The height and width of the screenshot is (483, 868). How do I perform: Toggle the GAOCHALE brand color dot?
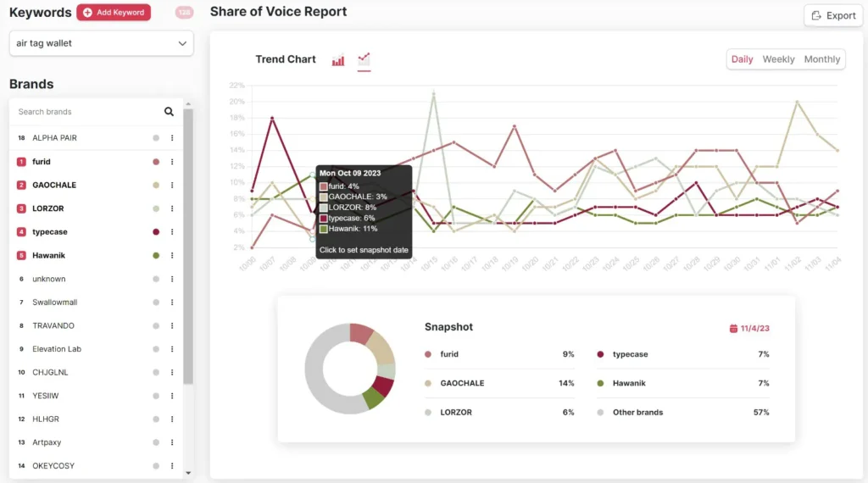[x=156, y=186]
